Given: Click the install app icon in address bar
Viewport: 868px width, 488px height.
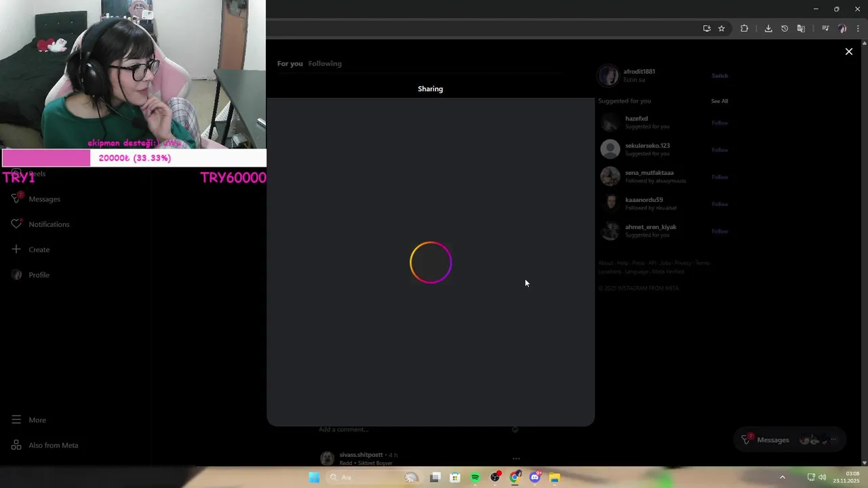Looking at the screenshot, I should 707,28.
